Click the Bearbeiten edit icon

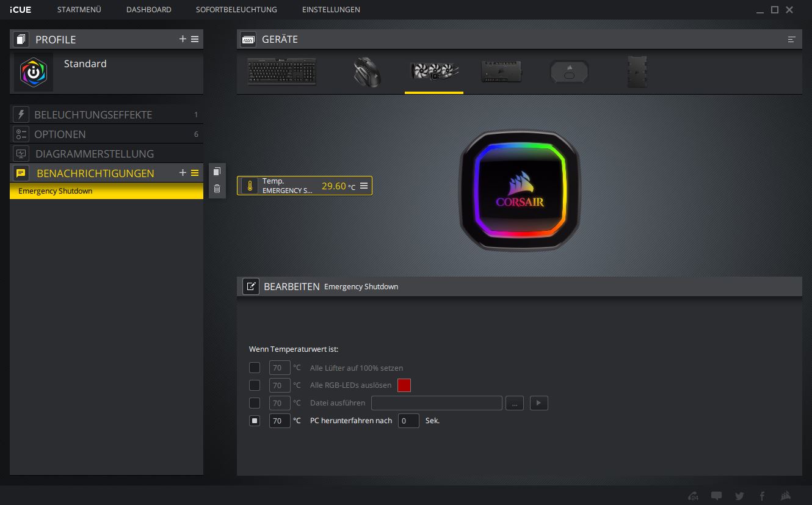(251, 286)
